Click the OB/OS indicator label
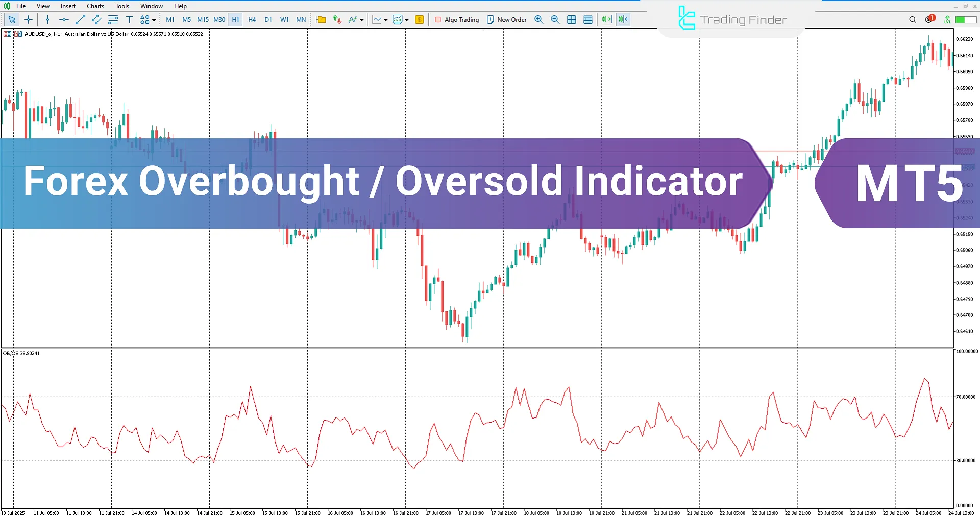Screen dimensions: 980x516 pyautogui.click(x=21, y=353)
